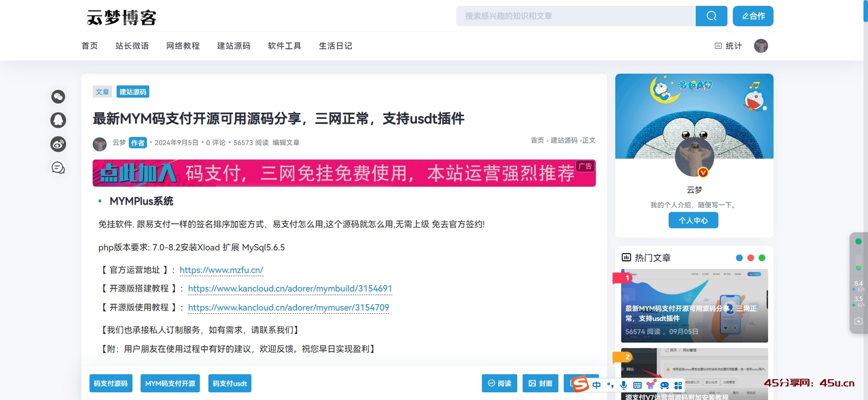This screenshot has width=868, height=400.
Task: Open the WeChat share icon in left sidebar
Action: (58, 97)
